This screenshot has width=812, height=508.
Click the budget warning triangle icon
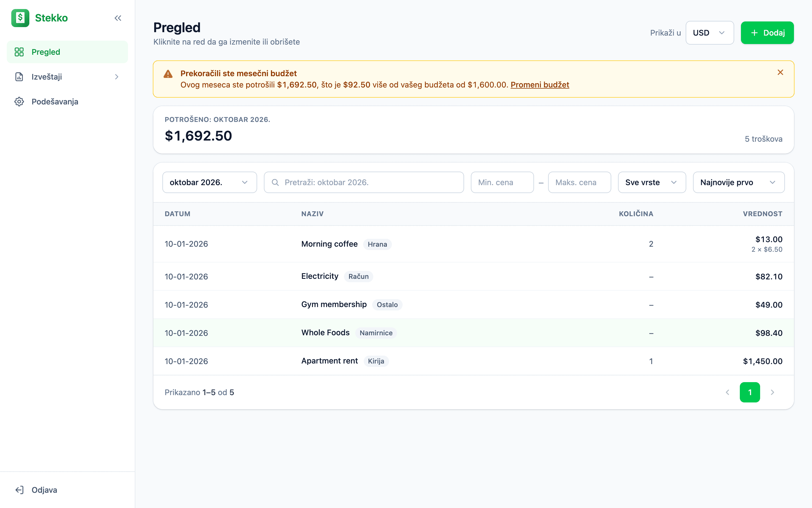(x=168, y=74)
